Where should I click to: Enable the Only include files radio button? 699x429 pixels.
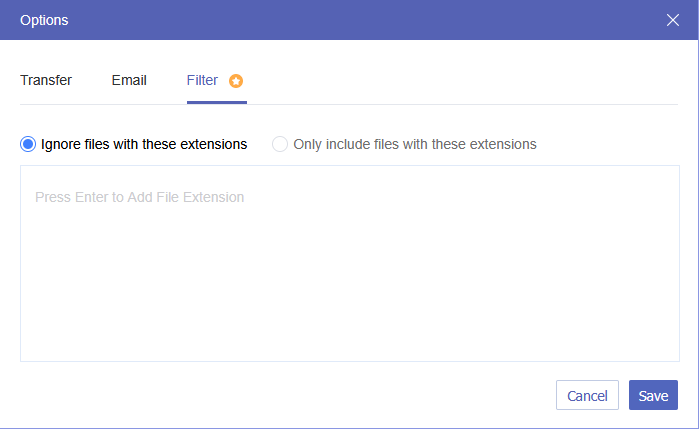[280, 144]
